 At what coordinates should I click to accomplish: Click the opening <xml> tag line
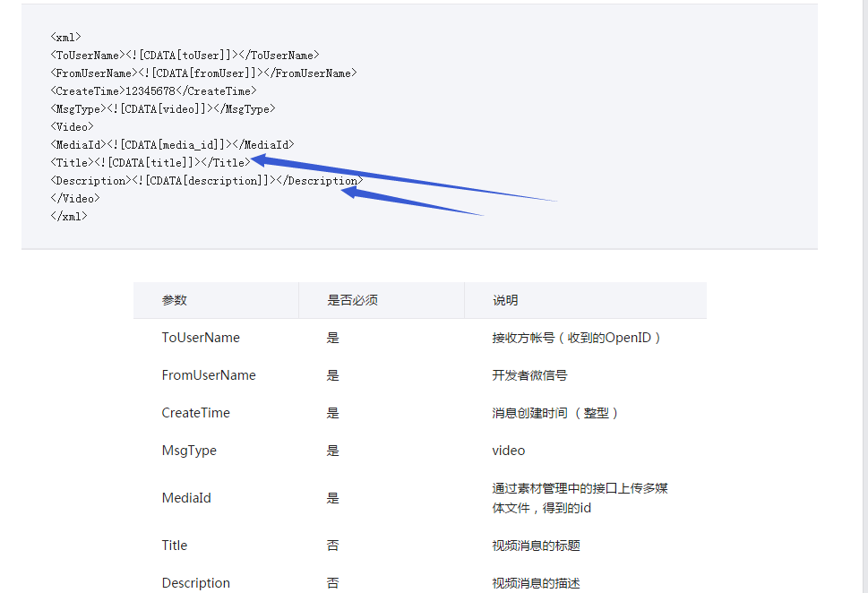coord(66,37)
